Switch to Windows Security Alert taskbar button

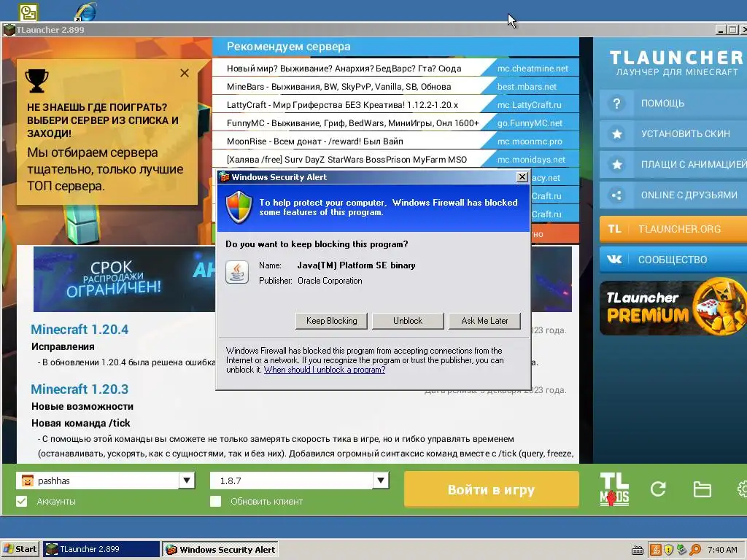click(220, 549)
